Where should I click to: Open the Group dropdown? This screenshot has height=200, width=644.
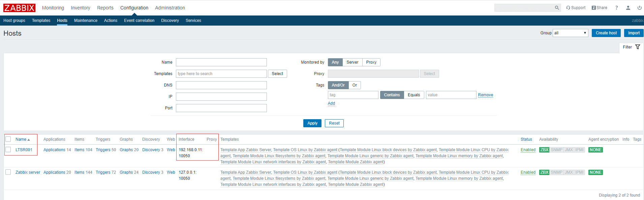571,33
